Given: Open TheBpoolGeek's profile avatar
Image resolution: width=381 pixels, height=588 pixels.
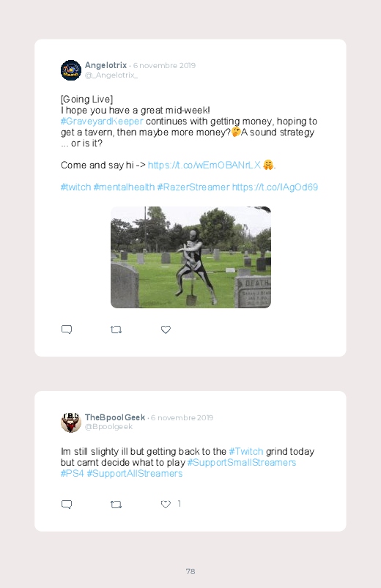Looking at the screenshot, I should [71, 422].
